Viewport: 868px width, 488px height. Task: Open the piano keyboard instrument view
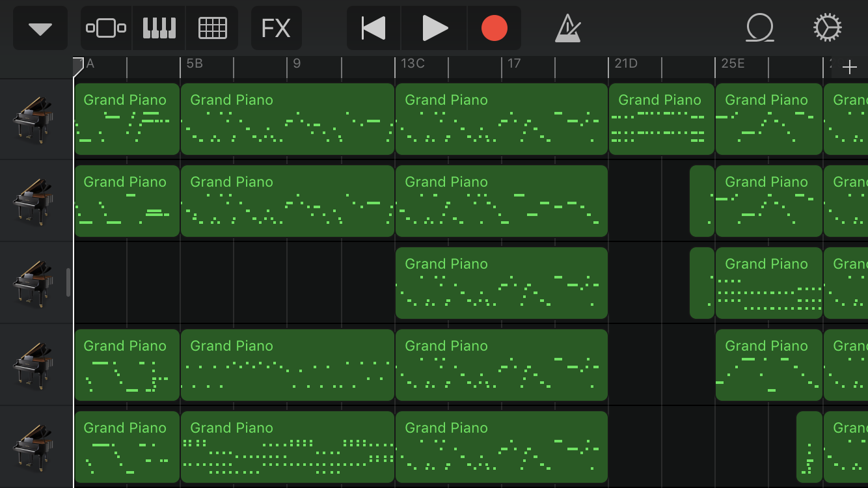click(159, 29)
